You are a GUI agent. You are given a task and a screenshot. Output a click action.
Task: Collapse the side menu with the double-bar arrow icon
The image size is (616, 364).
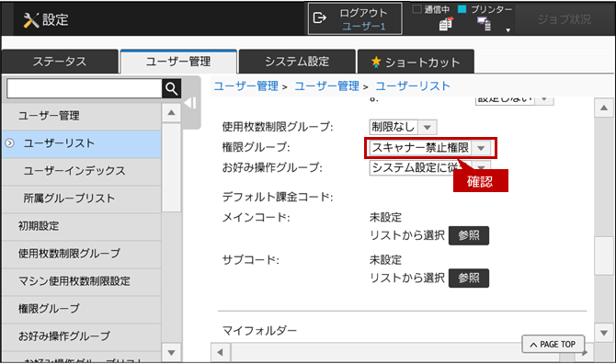pos(190,103)
